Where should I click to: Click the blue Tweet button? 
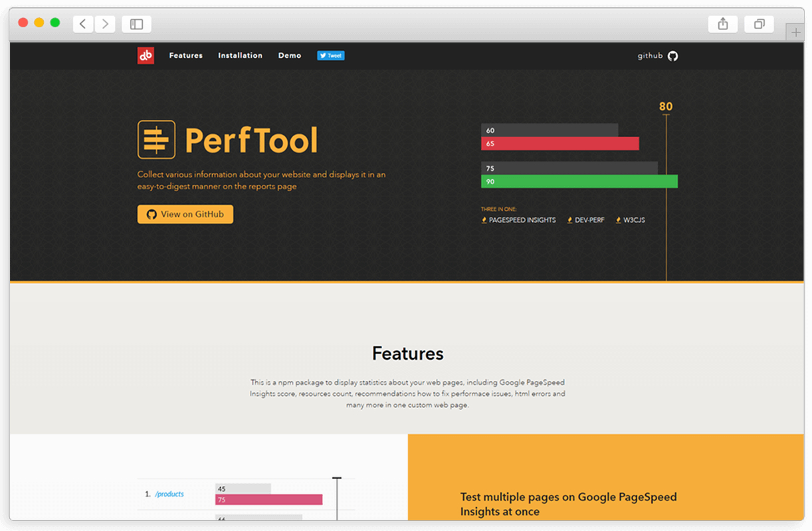click(x=331, y=56)
